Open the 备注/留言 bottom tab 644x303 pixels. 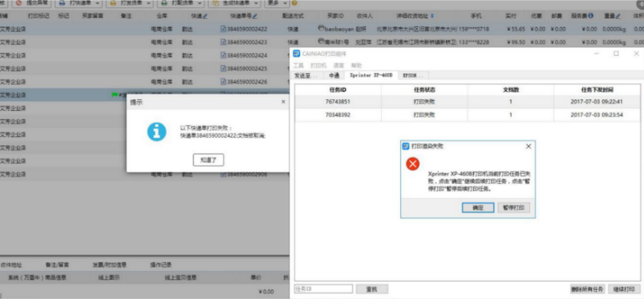click(57, 264)
